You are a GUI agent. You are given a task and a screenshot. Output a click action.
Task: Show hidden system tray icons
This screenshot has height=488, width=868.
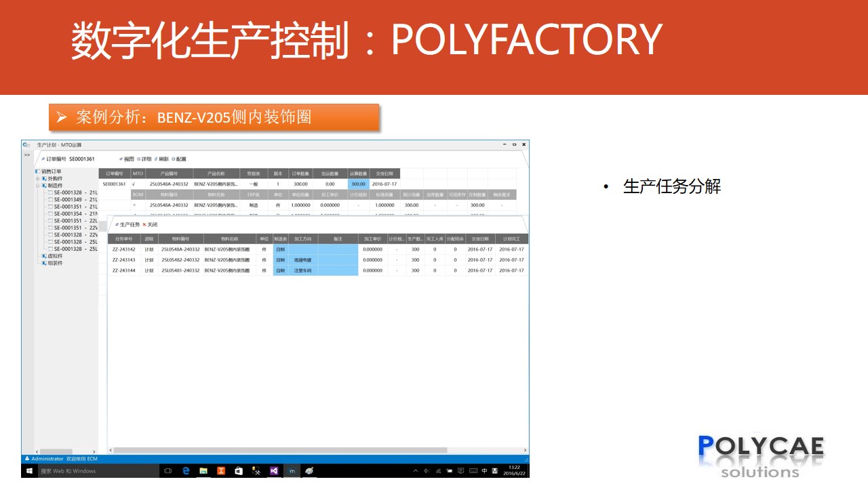pyautogui.click(x=415, y=470)
